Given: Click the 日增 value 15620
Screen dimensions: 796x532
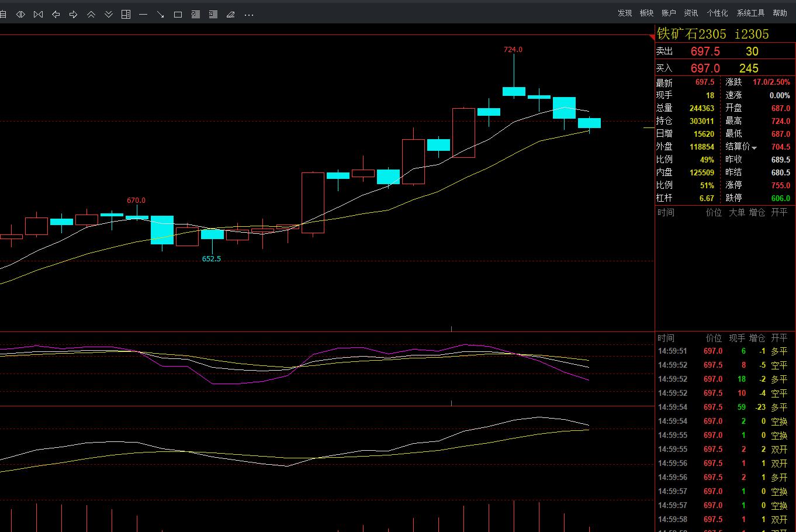Looking at the screenshot, I should pyautogui.click(x=704, y=134).
